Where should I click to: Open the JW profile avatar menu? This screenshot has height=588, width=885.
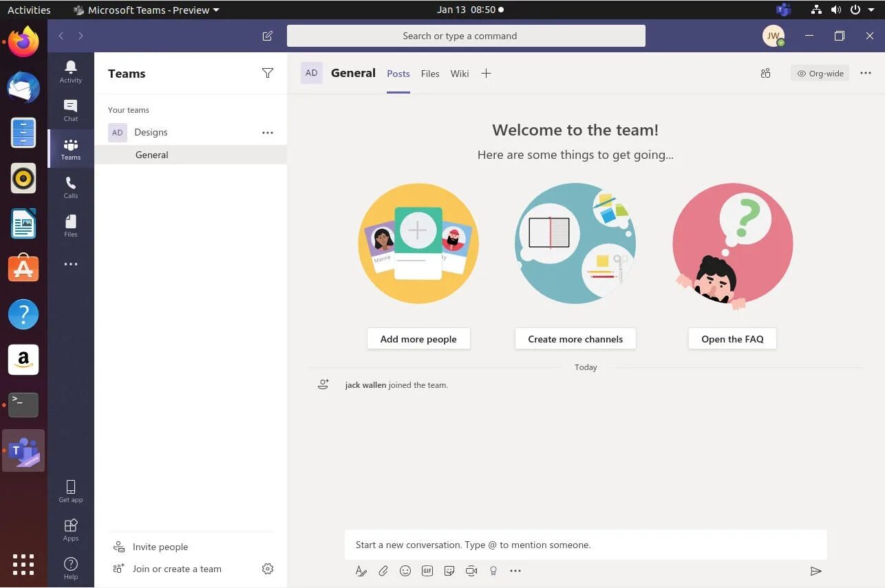click(x=774, y=36)
